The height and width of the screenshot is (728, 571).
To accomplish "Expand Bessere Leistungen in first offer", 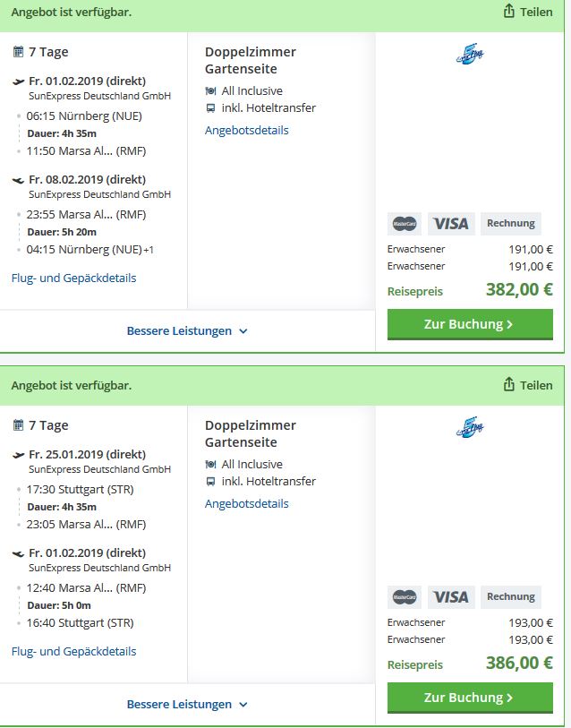I will click(x=187, y=331).
